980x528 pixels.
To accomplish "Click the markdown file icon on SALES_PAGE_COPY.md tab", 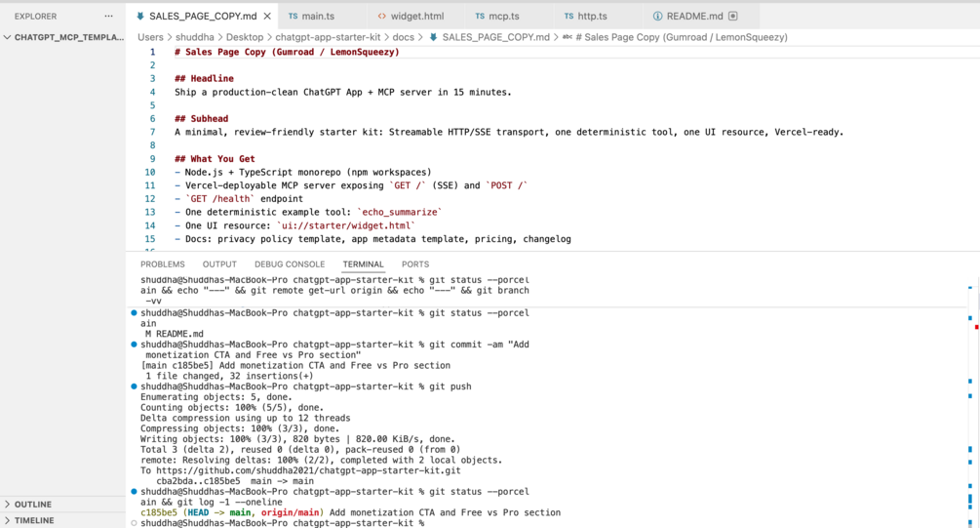I will (140, 17).
